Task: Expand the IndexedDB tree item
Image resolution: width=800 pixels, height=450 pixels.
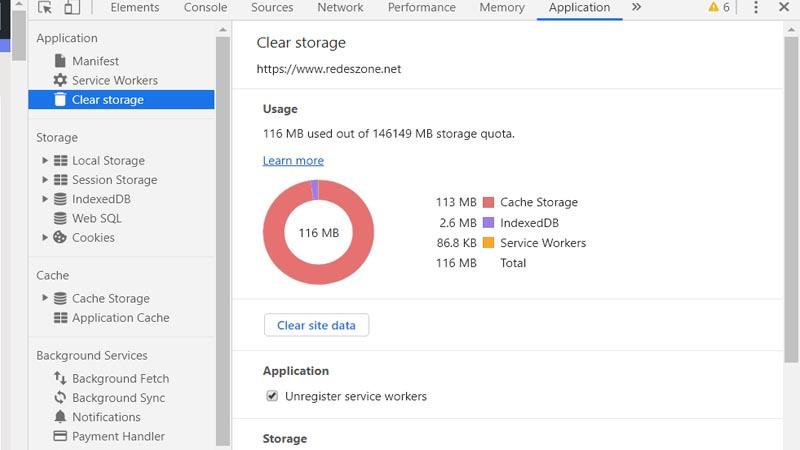Action: click(x=45, y=199)
